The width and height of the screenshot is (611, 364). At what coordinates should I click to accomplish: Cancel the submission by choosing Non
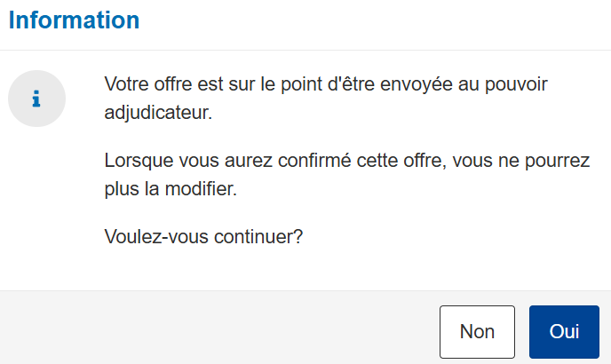tap(477, 332)
